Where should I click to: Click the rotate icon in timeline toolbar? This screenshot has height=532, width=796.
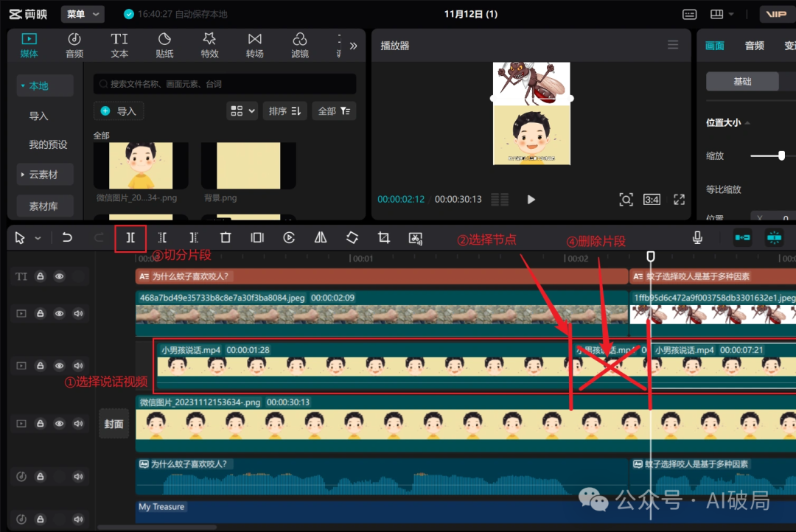(x=352, y=237)
